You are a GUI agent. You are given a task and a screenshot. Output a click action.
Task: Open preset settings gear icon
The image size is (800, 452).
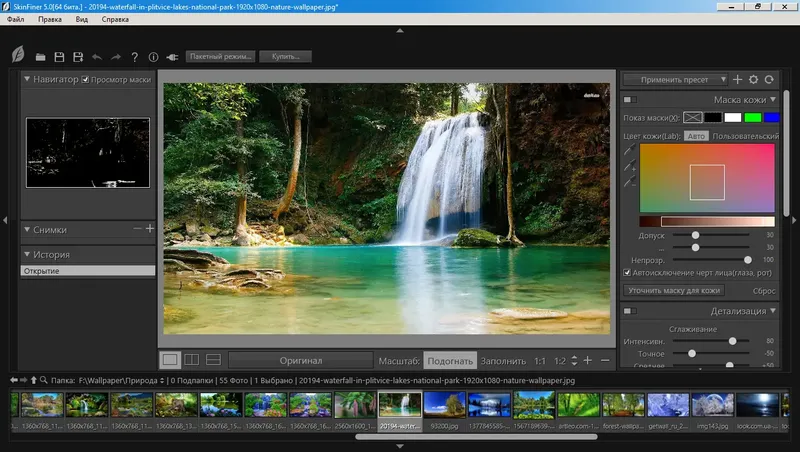point(753,79)
